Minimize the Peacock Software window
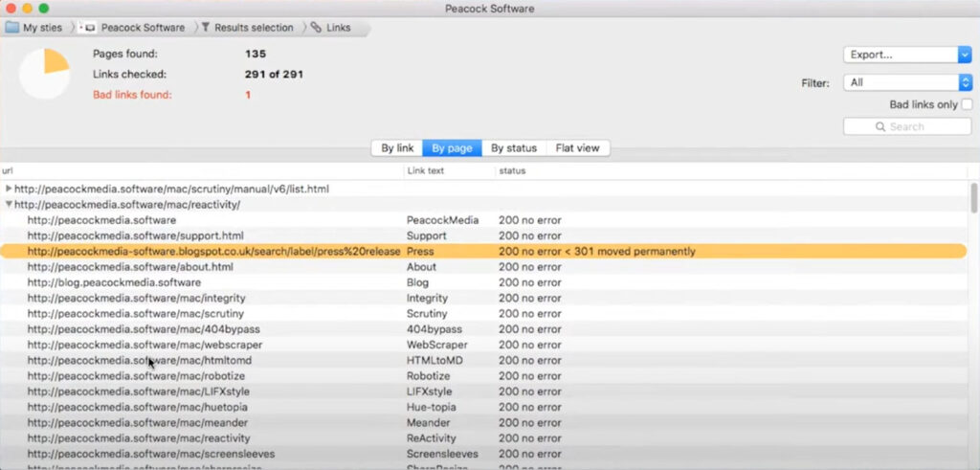The height and width of the screenshot is (470, 980). (x=27, y=8)
